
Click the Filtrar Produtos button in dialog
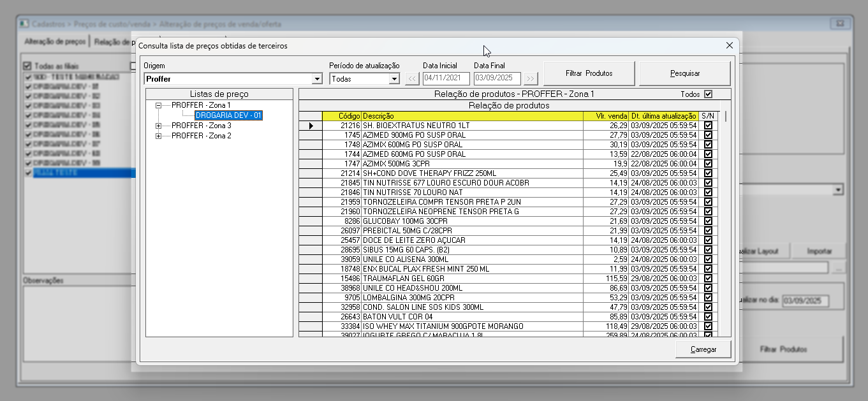click(x=589, y=73)
